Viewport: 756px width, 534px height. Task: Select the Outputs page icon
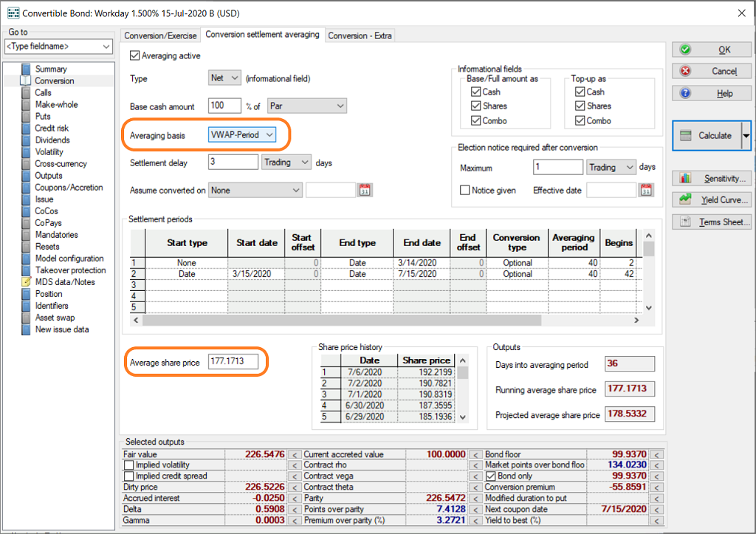[x=26, y=176]
